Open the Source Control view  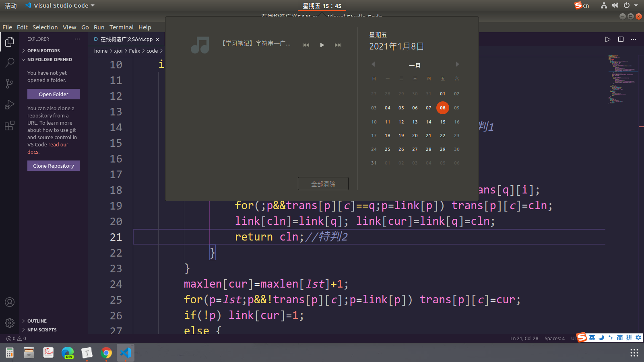tap(10, 84)
